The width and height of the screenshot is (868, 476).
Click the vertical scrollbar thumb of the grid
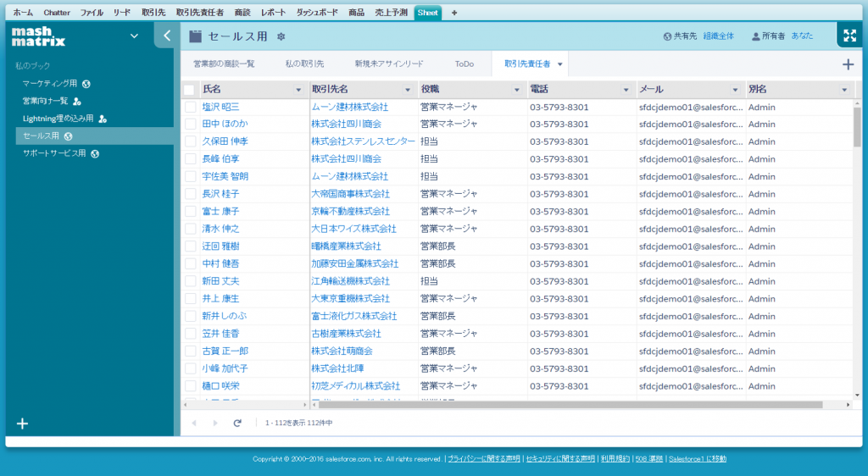tap(857, 127)
